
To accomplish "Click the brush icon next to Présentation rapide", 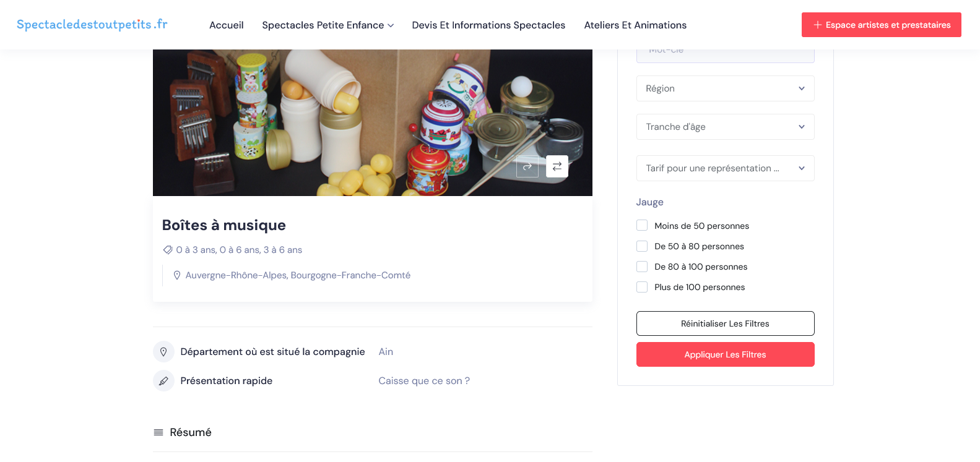I will pos(163,381).
